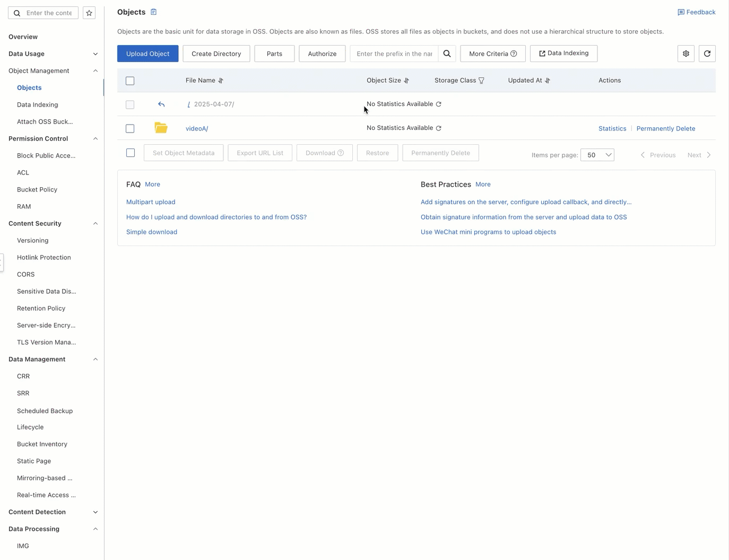Click the Feedback link with chat icon
This screenshot has height=560, width=729.
click(696, 12)
